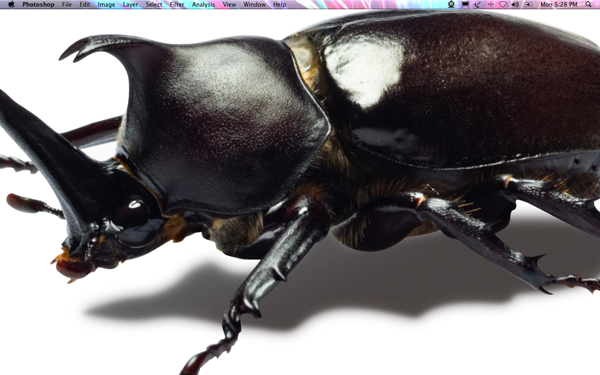
Task: Click the Mon 5:28 PM clock
Action: [559, 5]
